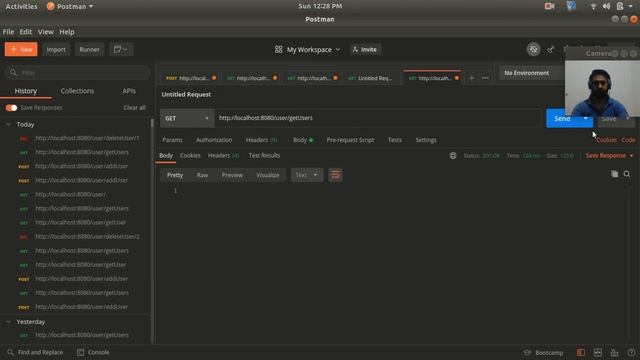The height and width of the screenshot is (360, 640).
Task: Open the request Params tab
Action: point(172,140)
